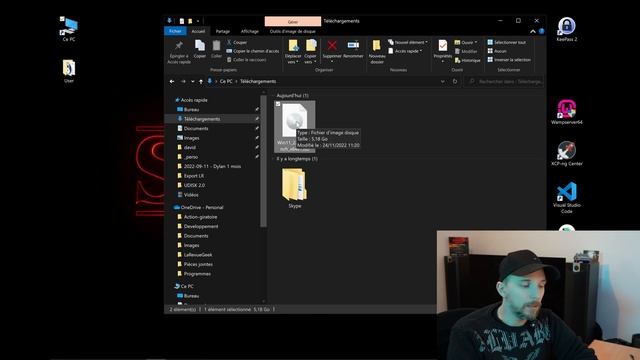The width and height of the screenshot is (640, 360).
Task: Show file Historique
Action: tap(467, 60)
